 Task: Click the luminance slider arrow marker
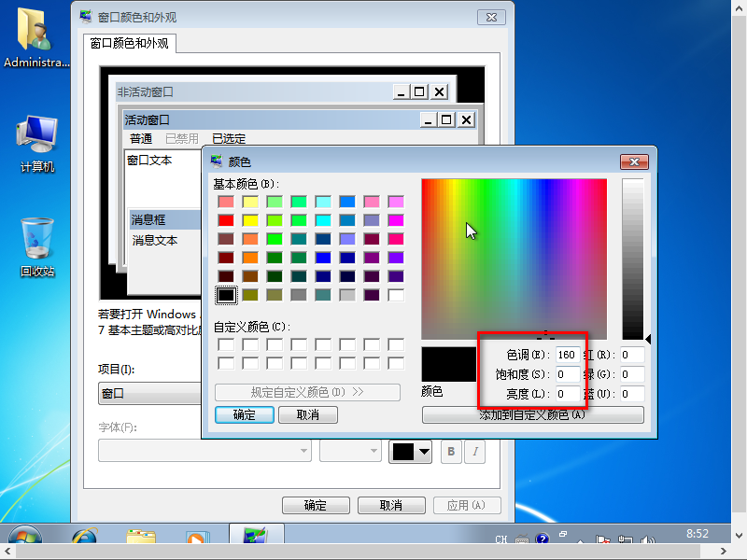[648, 339]
